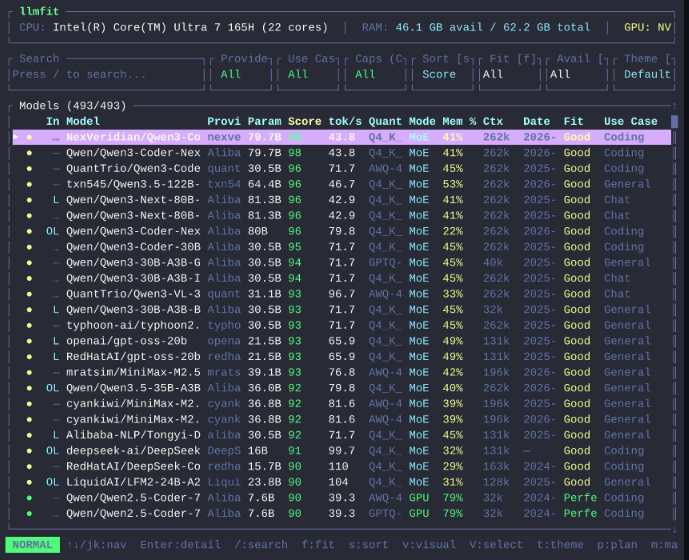Select the QuantTrio/Qwen3-VL-3 model row
This screenshot has height=560, width=689.
[342, 294]
